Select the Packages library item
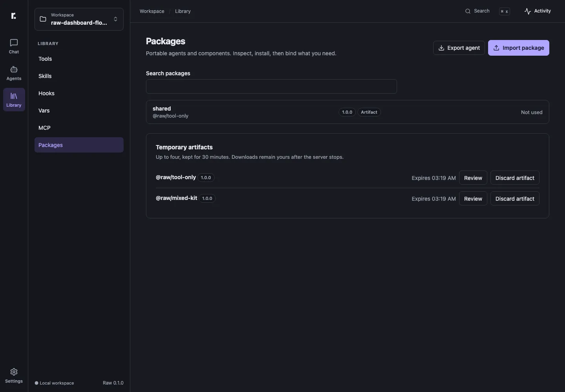 79,145
